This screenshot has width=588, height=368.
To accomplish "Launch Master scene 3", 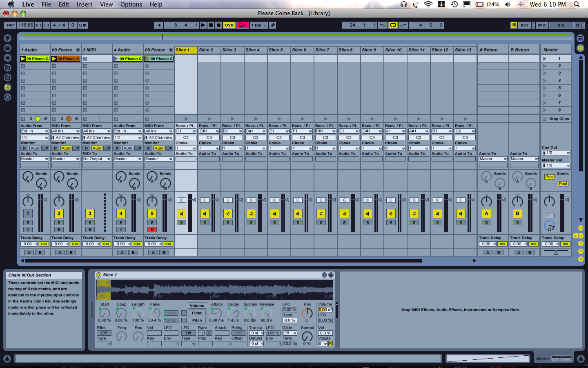I will [x=544, y=73].
